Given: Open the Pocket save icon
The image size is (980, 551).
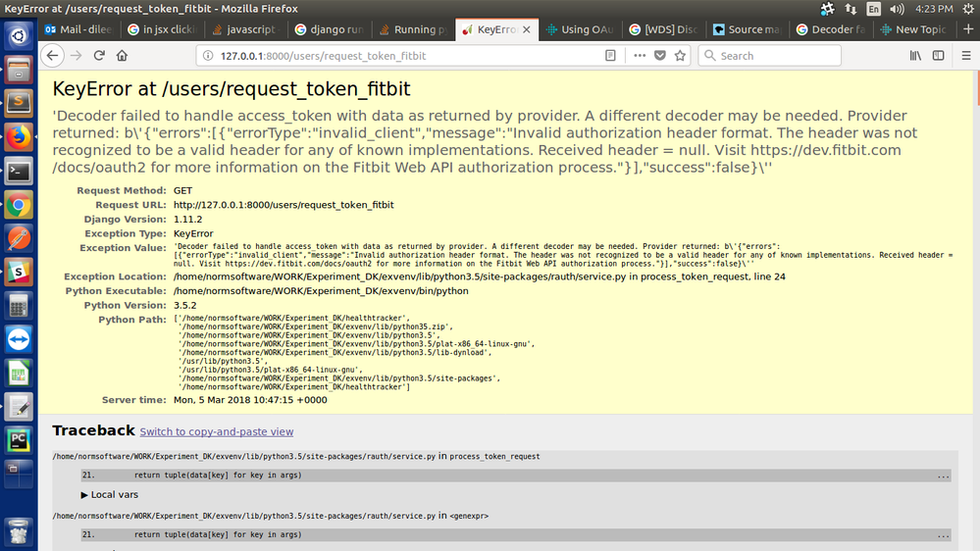Looking at the screenshot, I should (x=660, y=56).
